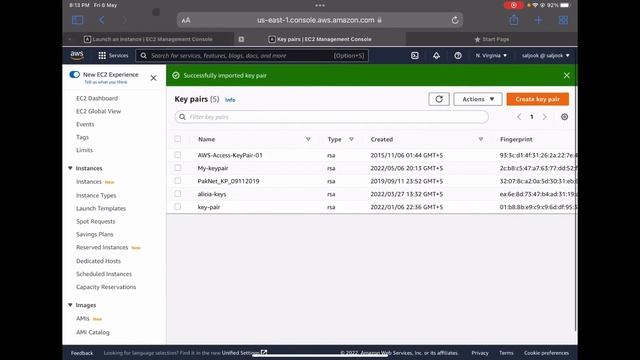
Task: Click the AWS logo home icon
Action: click(x=77, y=55)
